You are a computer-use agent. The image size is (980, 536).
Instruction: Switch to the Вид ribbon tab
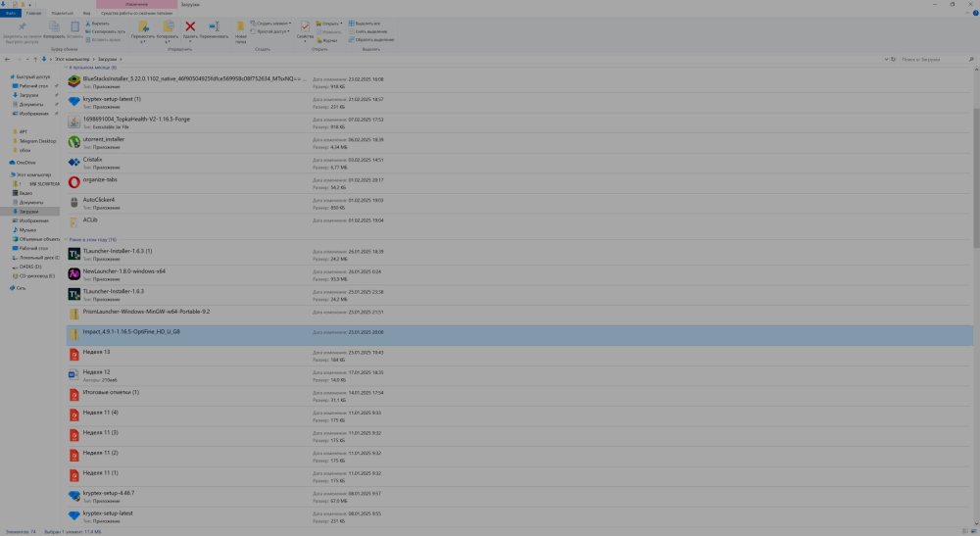[x=86, y=13]
